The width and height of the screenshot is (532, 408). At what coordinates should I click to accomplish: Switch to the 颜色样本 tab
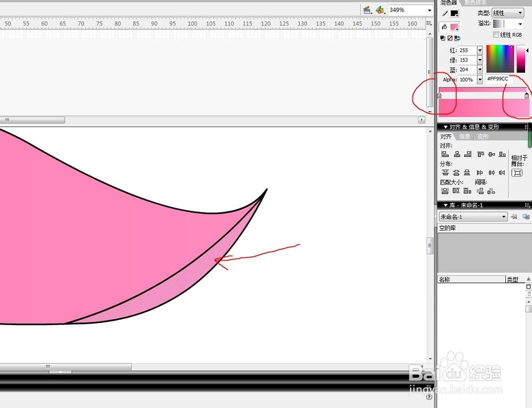tap(475, 3)
